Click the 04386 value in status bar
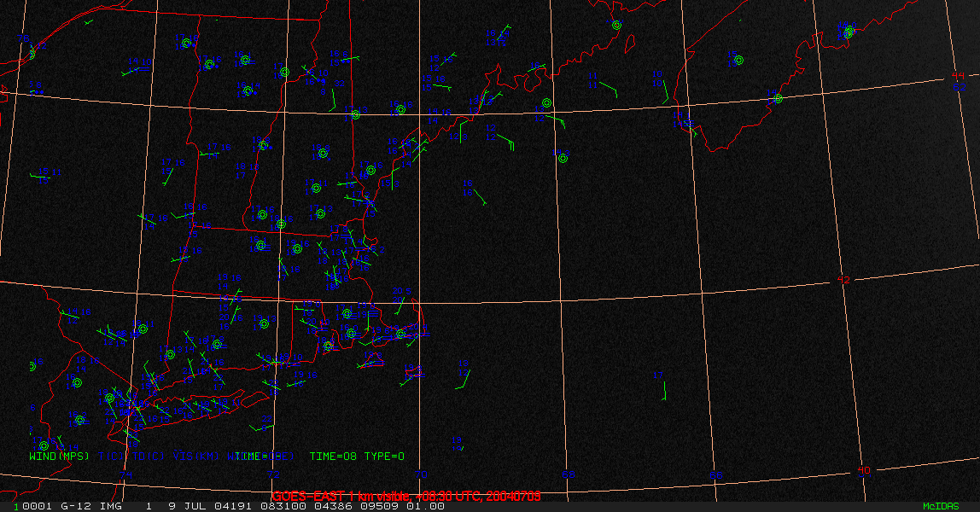Viewport: 980px width, 512px height. click(x=333, y=506)
